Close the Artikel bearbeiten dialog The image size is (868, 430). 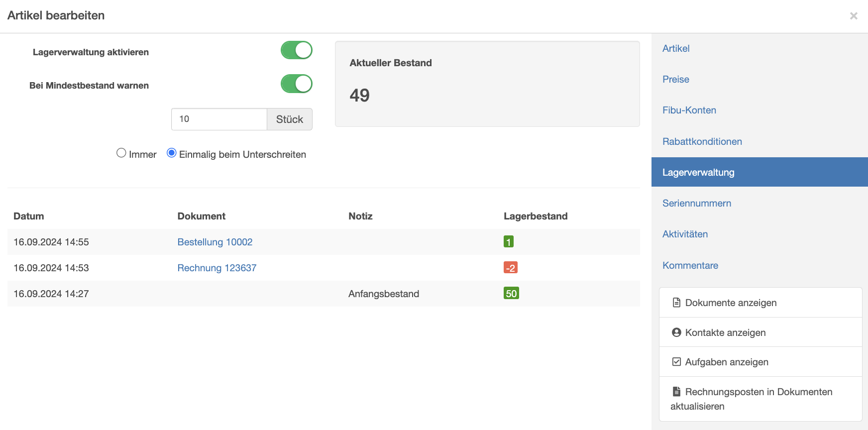[x=854, y=16]
